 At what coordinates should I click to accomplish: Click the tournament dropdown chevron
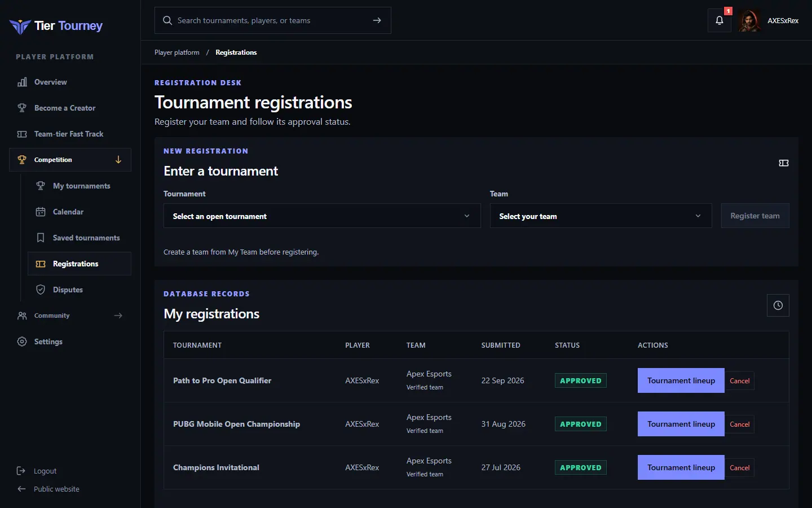[x=467, y=216]
